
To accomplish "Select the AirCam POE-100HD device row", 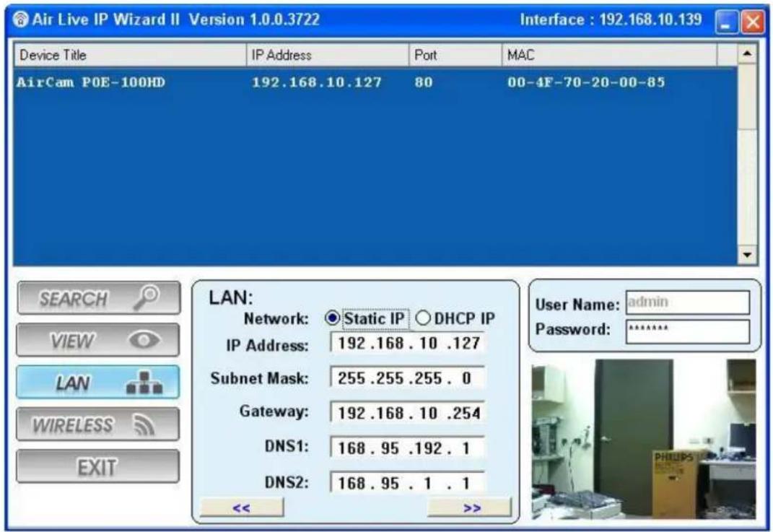I will tap(375, 82).
